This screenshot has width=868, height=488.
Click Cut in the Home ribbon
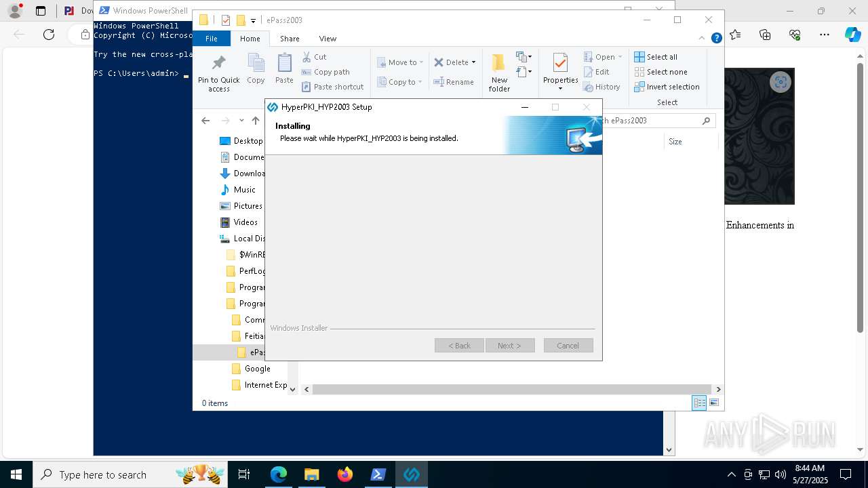click(x=314, y=57)
